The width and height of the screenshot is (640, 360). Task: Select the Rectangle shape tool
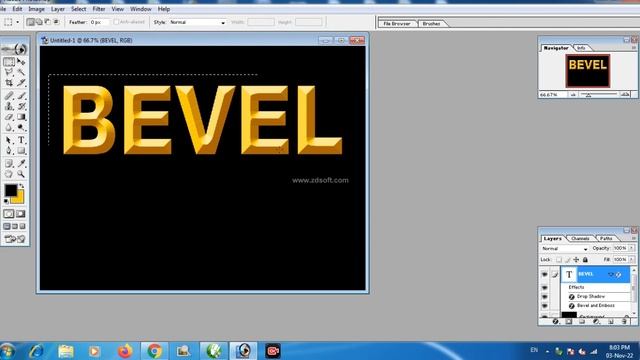pyautogui.click(x=21, y=151)
